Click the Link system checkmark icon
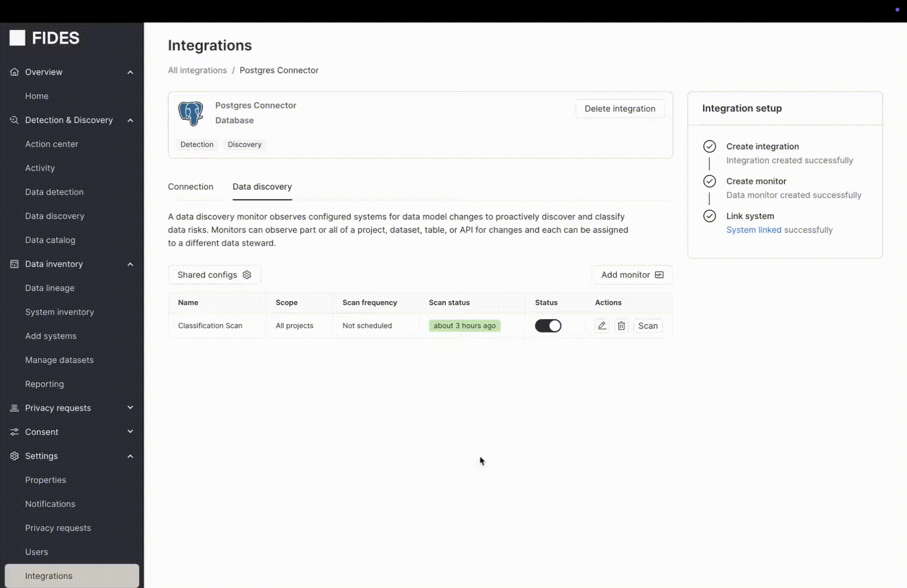The image size is (907, 588). tap(709, 216)
